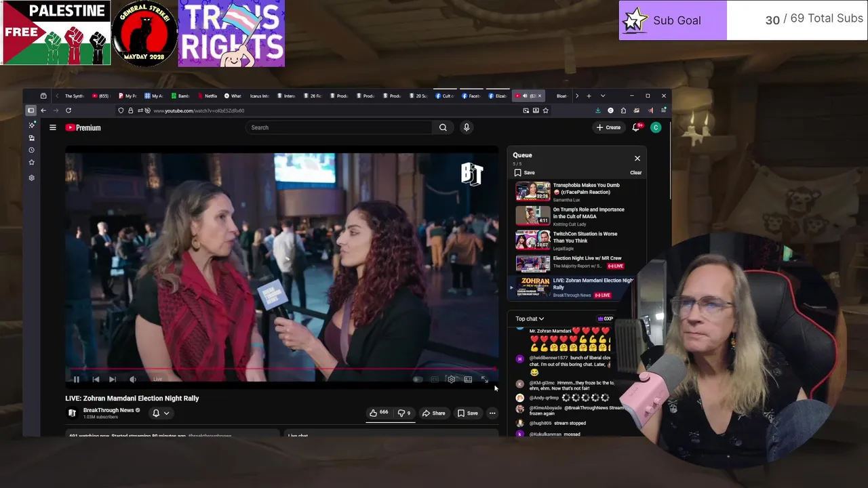Open Election Night Live w/ MR Crew
This screenshot has width=868, height=488.
(x=576, y=262)
